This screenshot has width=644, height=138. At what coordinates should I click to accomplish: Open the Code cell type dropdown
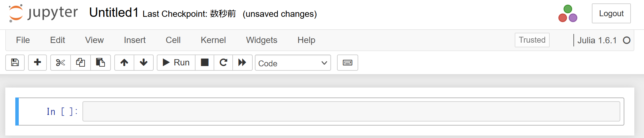tap(293, 63)
